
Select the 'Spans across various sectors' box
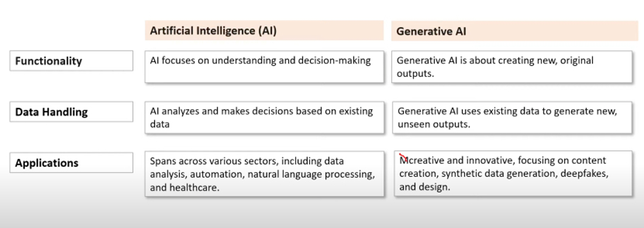[x=264, y=174]
